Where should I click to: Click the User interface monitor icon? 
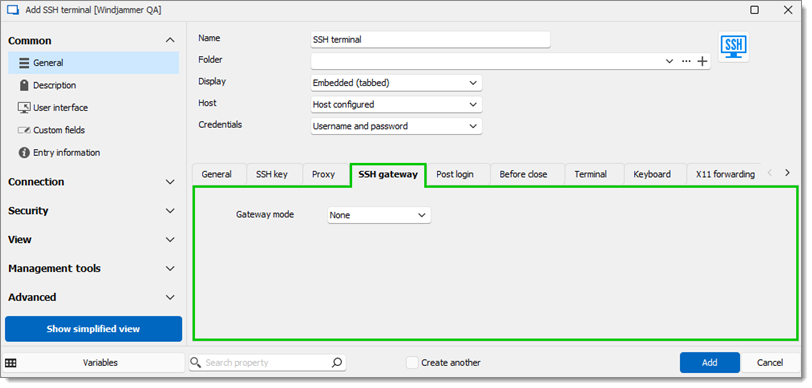pyautogui.click(x=24, y=108)
